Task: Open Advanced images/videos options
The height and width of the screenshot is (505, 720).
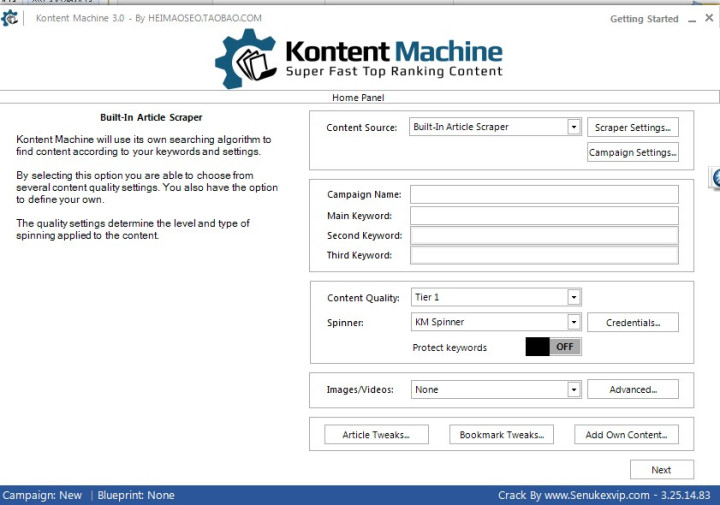Action: coord(633,389)
